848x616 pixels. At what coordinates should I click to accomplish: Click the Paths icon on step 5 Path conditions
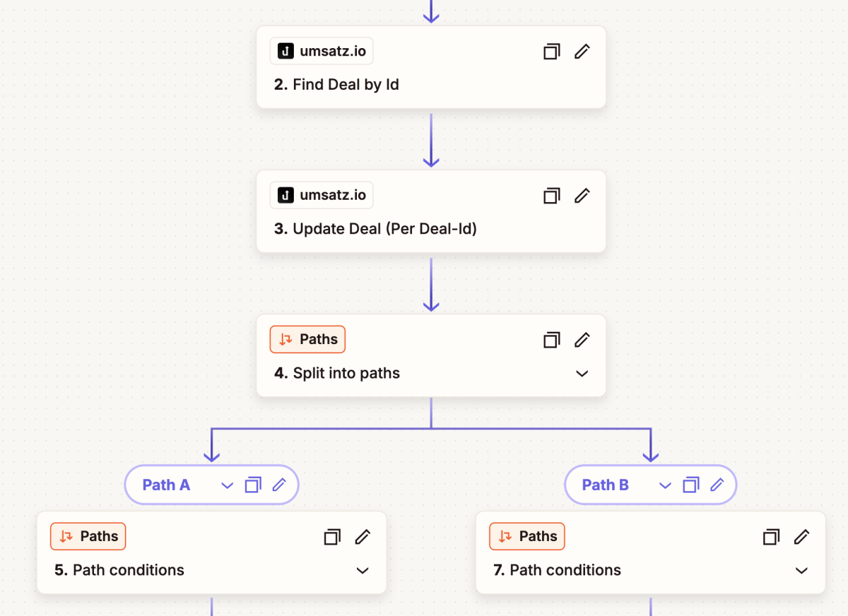tap(66, 536)
